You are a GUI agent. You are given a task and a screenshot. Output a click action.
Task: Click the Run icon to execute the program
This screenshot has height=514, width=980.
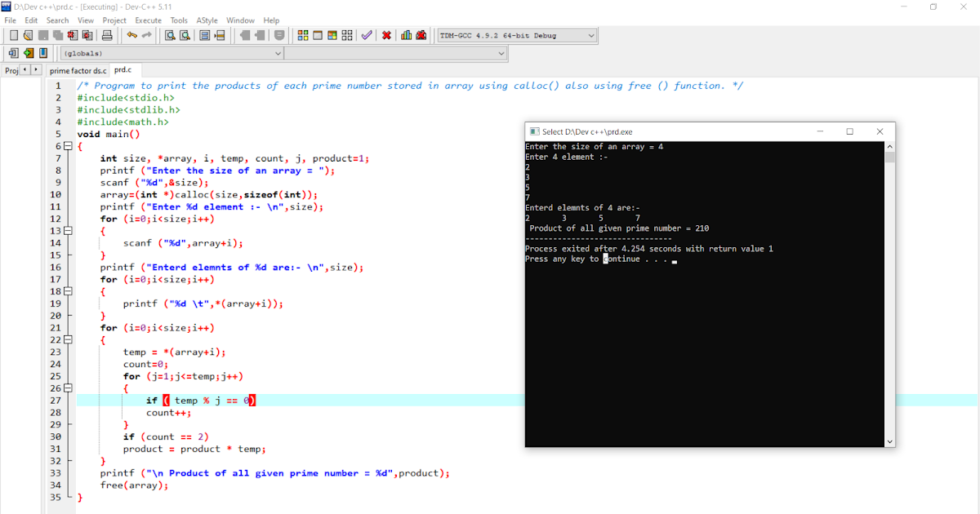coord(318,34)
